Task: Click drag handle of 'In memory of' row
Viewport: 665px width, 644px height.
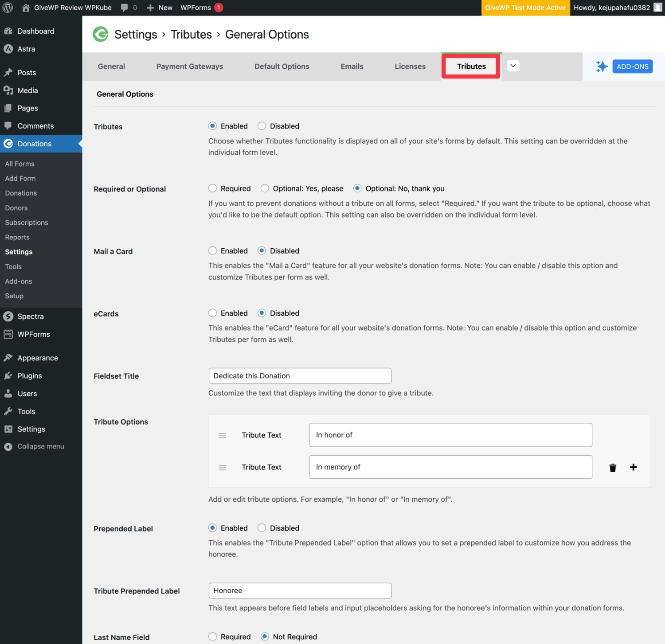Action: (x=223, y=468)
